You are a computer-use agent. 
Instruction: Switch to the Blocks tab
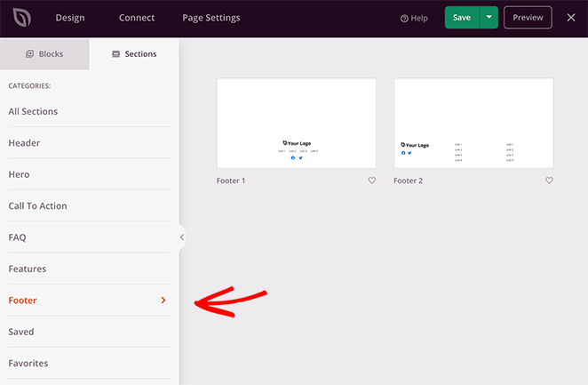pos(44,54)
